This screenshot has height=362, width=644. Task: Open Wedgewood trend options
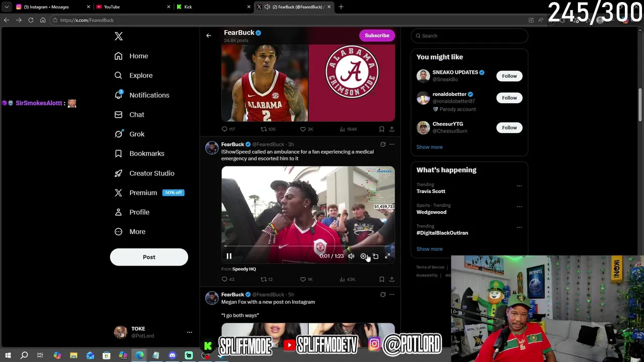coord(519,207)
